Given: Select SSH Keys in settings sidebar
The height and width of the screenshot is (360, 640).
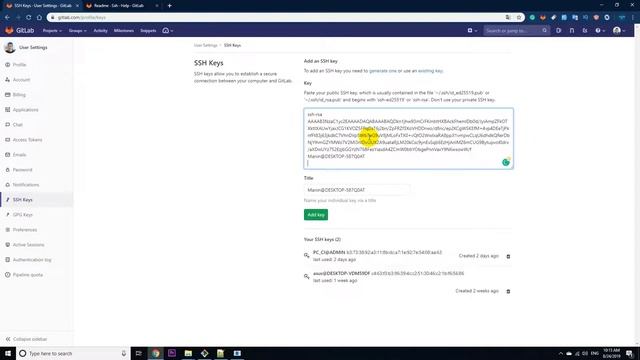Looking at the screenshot, I should [x=22, y=200].
